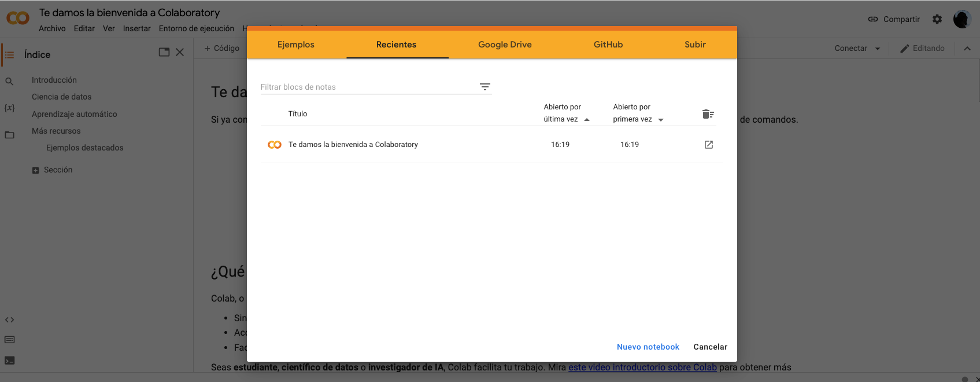Open the Archivo menu
Image resolution: width=980 pixels, height=382 pixels.
[52, 28]
